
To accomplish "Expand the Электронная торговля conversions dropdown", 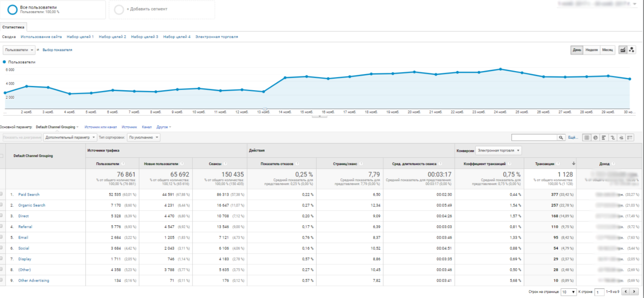I will click(x=499, y=150).
